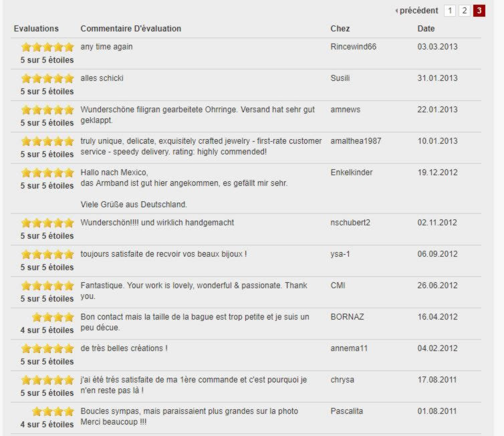This screenshot has width=504, height=436.
Task: Click the 'Evaluations' column header
Action: 36,29
